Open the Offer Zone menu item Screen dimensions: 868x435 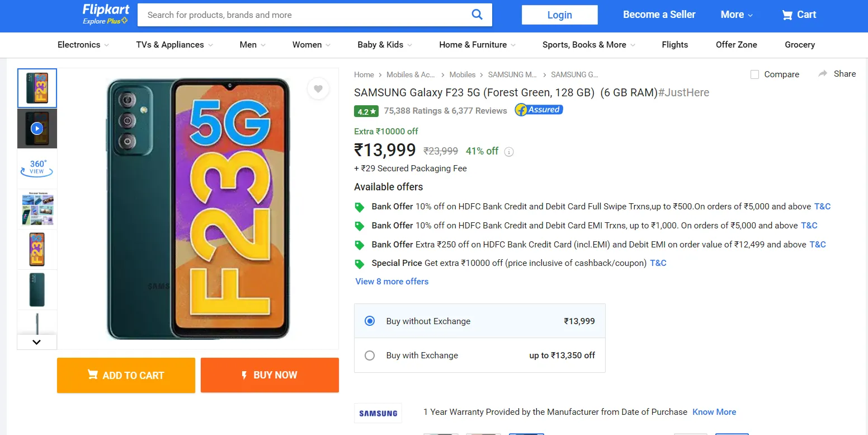coord(736,45)
